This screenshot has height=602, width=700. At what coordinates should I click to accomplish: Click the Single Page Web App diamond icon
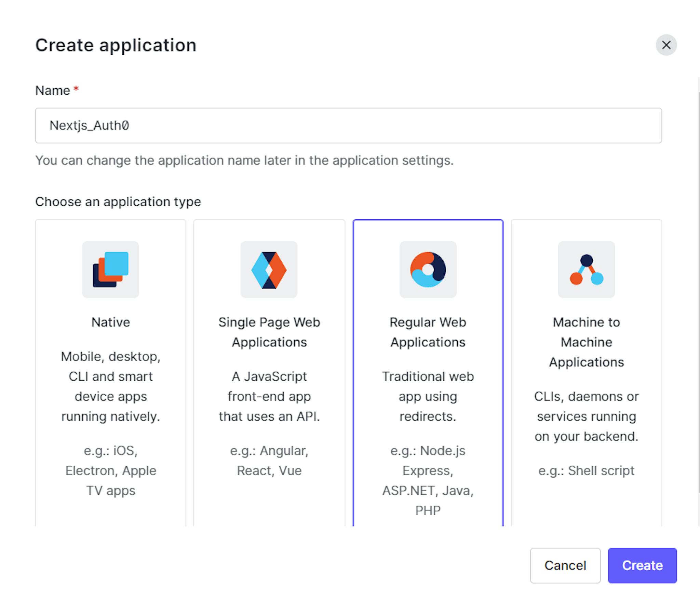tap(269, 270)
